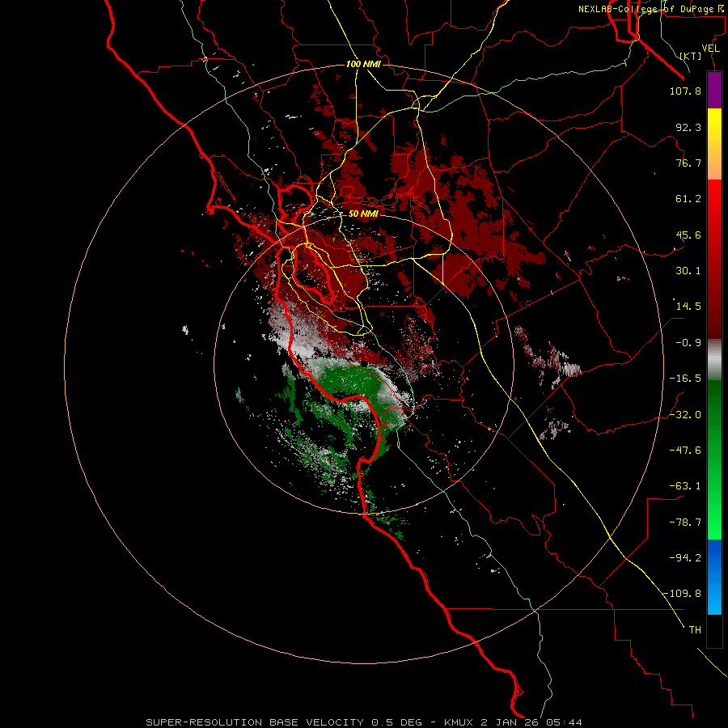
Task: Click the blue segment of the color bar
Action: coord(714,577)
